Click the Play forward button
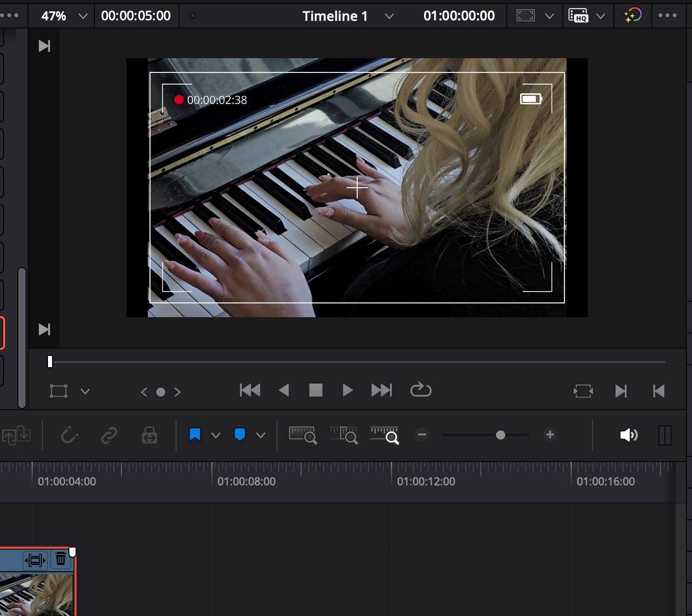The width and height of the screenshot is (692, 616). coord(348,391)
